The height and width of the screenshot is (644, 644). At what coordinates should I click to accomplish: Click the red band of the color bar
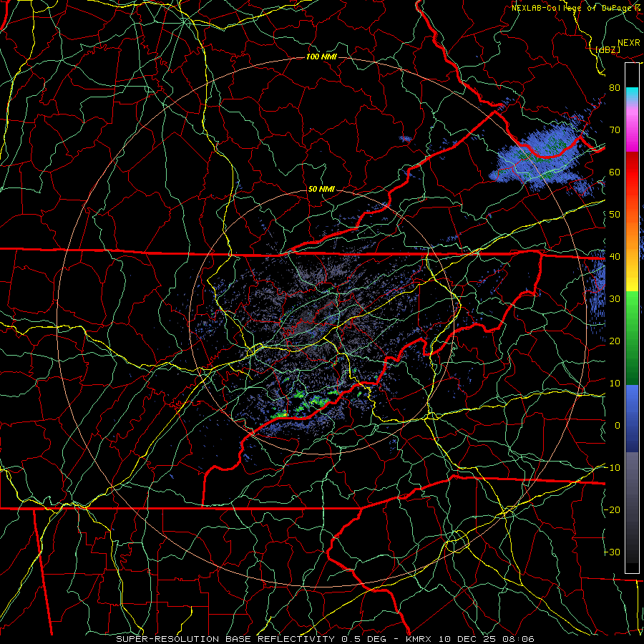[632, 172]
